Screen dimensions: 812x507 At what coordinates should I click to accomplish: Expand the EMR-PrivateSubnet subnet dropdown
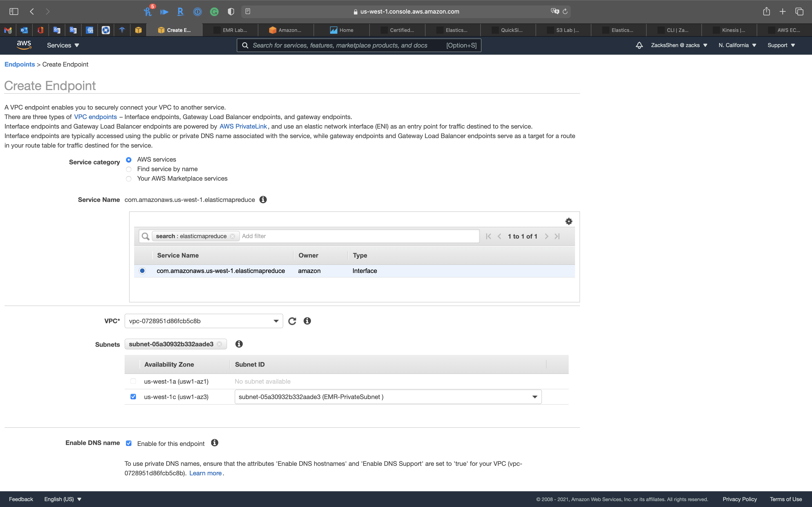[x=388, y=397]
